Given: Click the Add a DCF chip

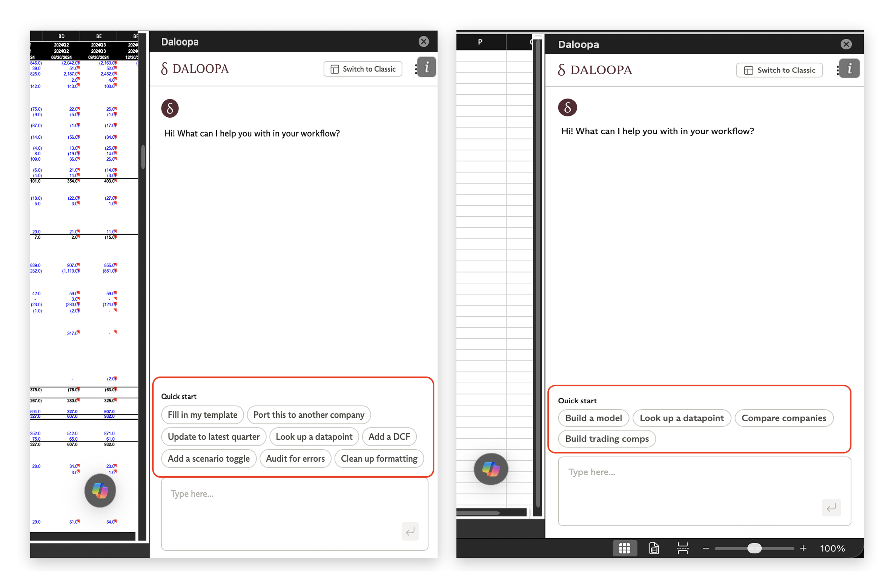Looking at the screenshot, I should (389, 436).
